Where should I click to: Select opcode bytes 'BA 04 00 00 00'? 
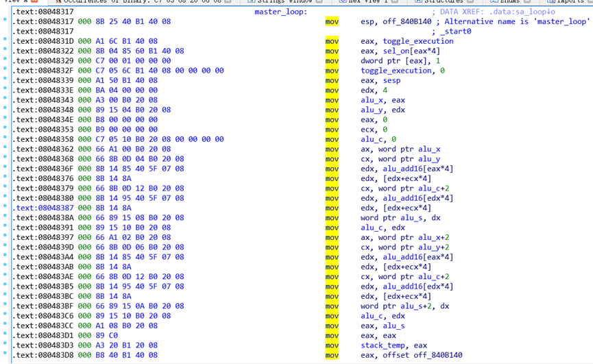126,90
